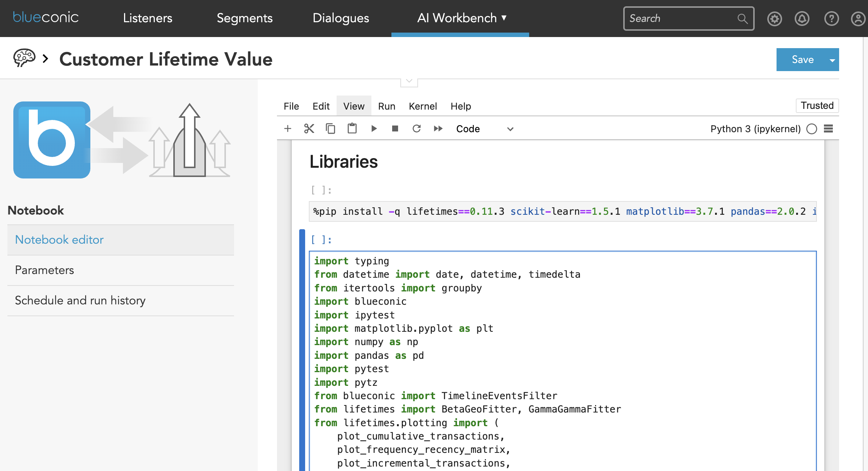
Task: Open the user profile icon
Action: [x=858, y=19]
